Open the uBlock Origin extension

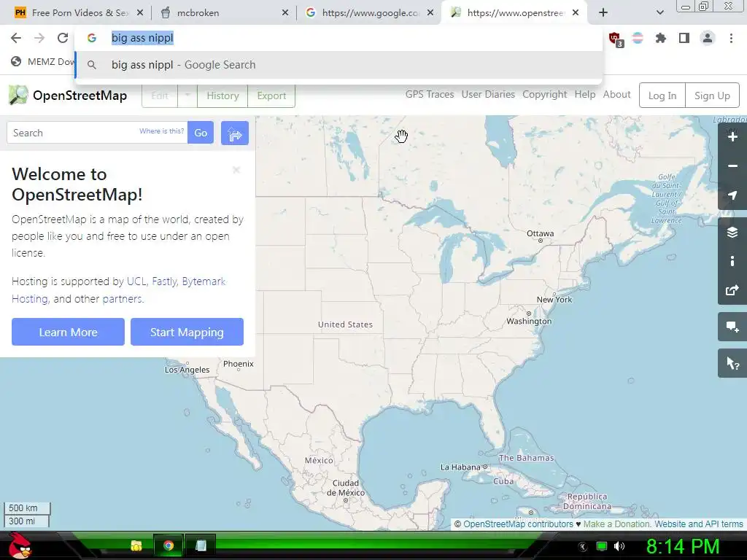click(615, 39)
